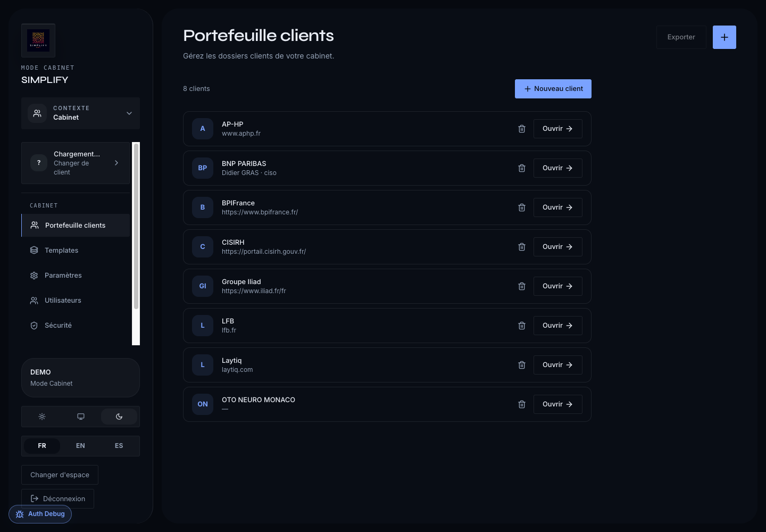Screen dimensions: 766x532
Task: Select dark theme moon icon
Action: click(119, 417)
